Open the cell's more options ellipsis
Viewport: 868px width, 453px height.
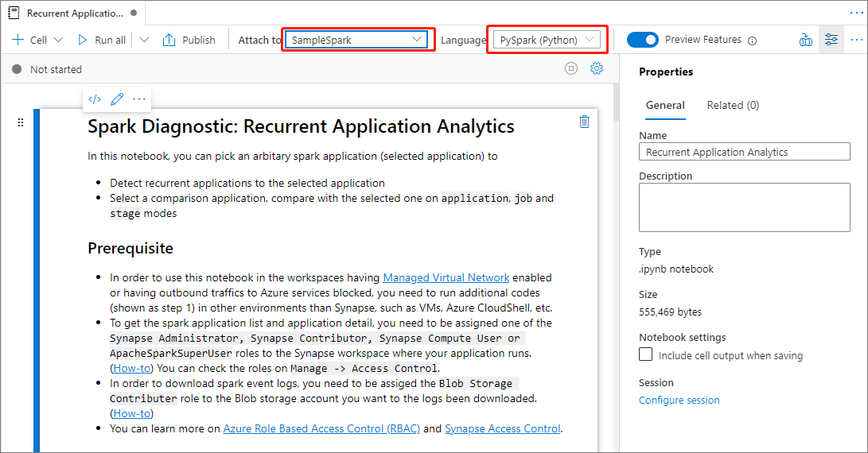[x=139, y=99]
